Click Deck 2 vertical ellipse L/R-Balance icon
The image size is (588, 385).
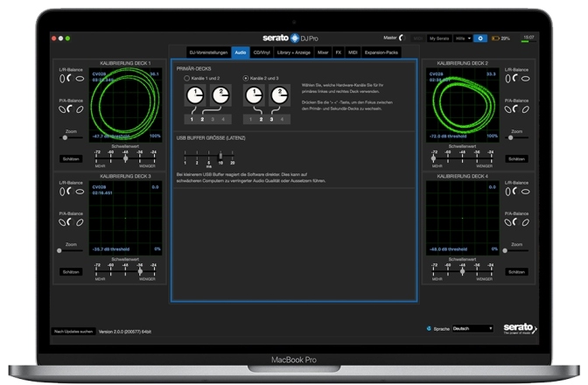point(507,79)
